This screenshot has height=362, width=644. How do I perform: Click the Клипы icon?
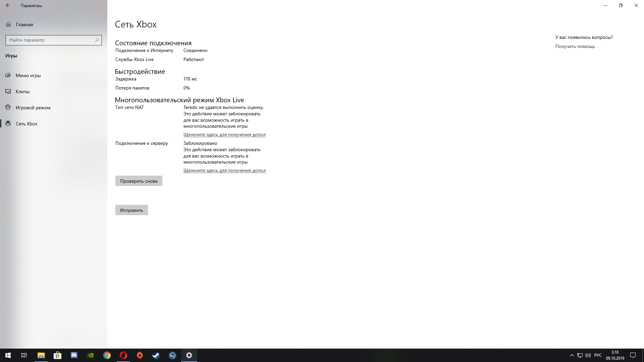(x=8, y=92)
